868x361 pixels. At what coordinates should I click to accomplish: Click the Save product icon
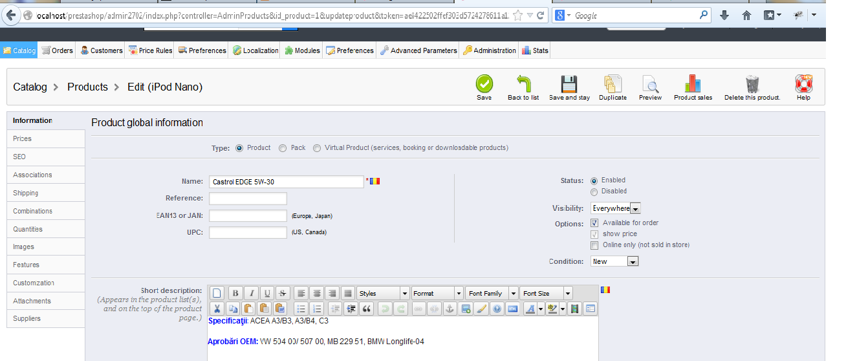tap(484, 84)
